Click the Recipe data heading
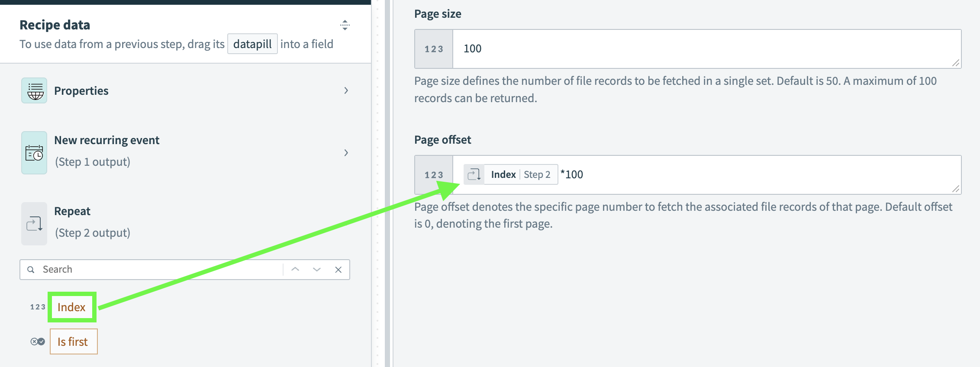The image size is (980, 367). 55,25
